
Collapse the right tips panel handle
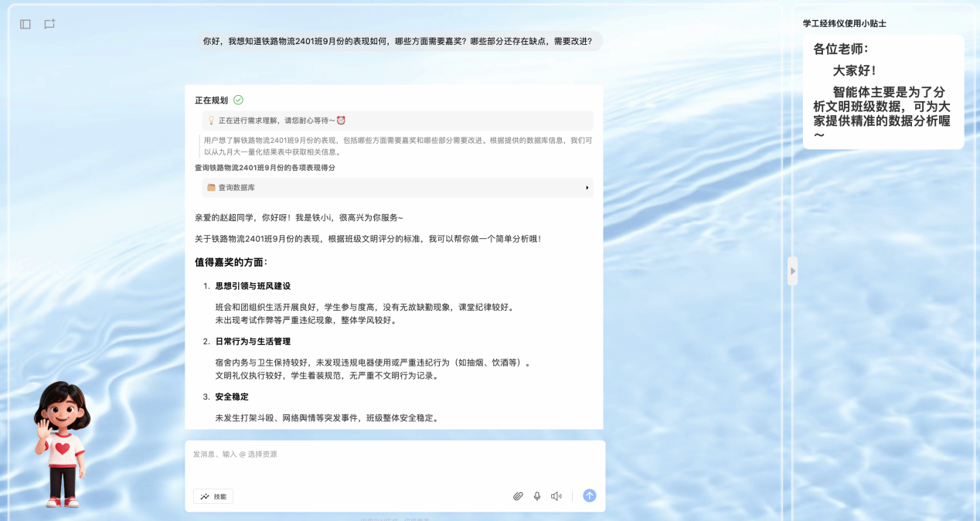[x=792, y=271]
